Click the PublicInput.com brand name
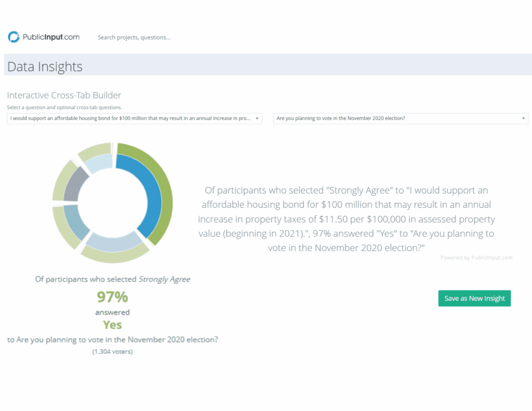The height and width of the screenshot is (411, 532). click(51, 37)
